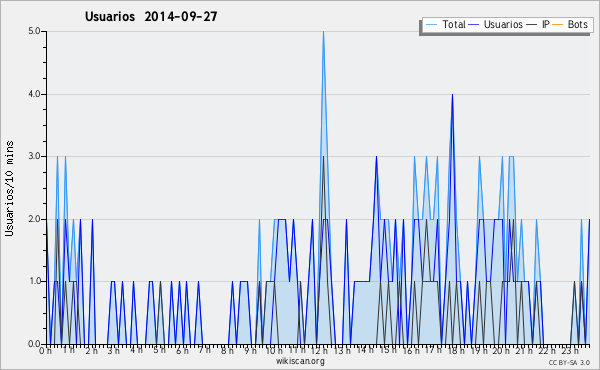The image size is (600, 370).
Task: Click the '1.0' y-axis value
Action: [x=34, y=281]
